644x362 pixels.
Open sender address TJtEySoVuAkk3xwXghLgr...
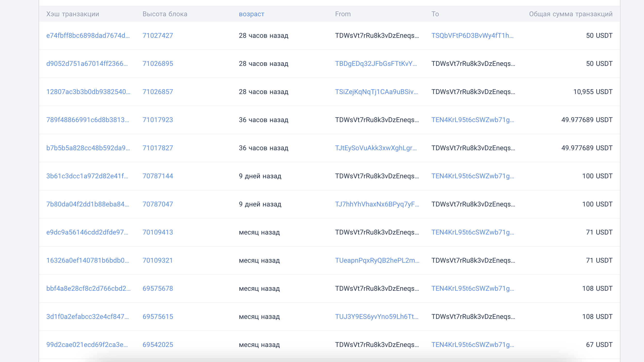pyautogui.click(x=376, y=148)
